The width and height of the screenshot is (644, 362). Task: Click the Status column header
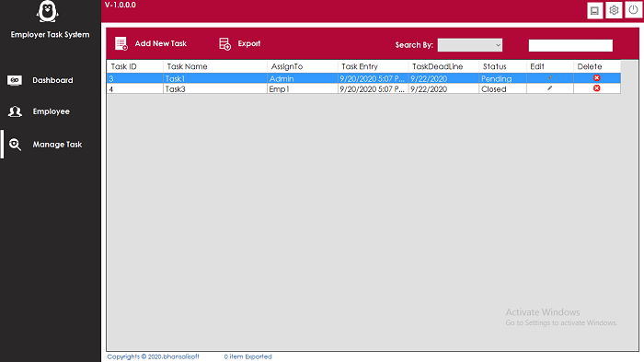click(502, 66)
